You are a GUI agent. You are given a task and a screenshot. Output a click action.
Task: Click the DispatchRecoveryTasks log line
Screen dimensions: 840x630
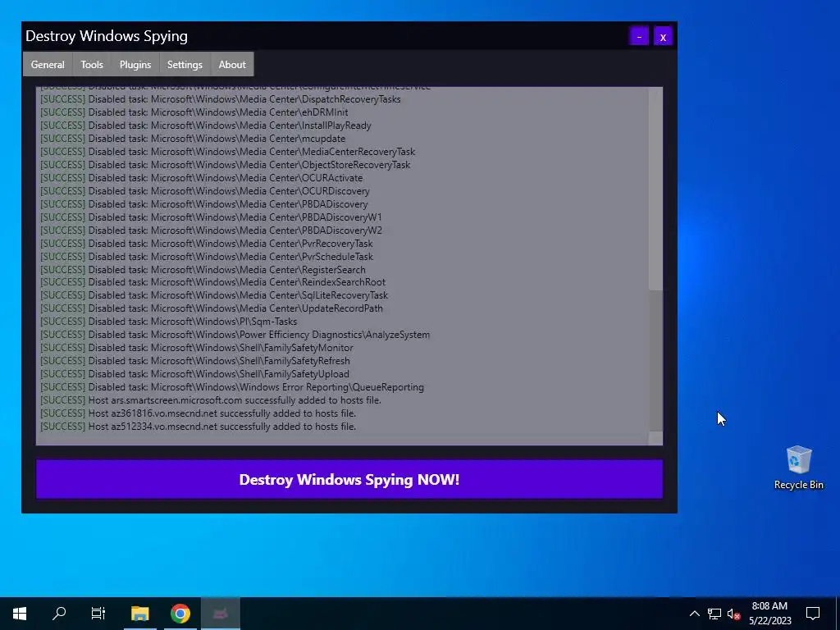(x=221, y=99)
